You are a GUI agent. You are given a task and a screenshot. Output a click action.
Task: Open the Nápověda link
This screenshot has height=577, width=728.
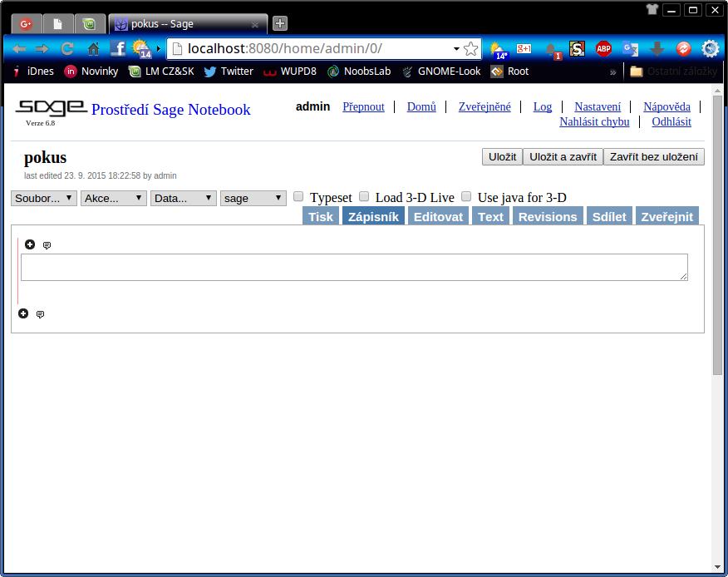tap(667, 107)
